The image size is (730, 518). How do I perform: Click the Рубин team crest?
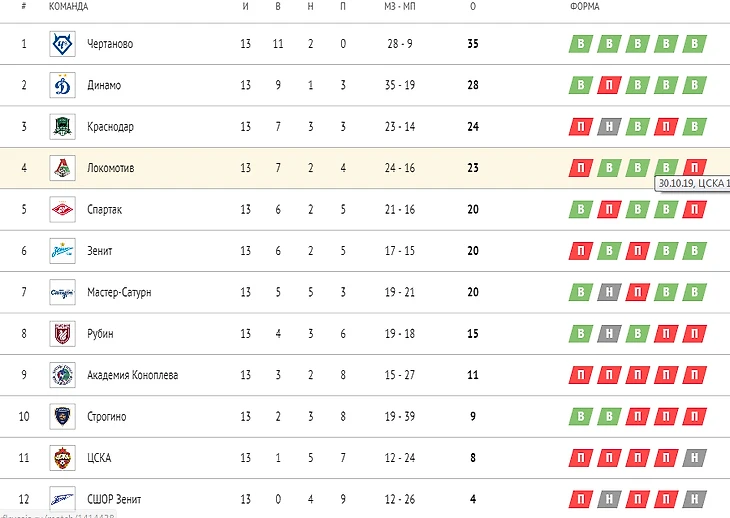coord(62,334)
